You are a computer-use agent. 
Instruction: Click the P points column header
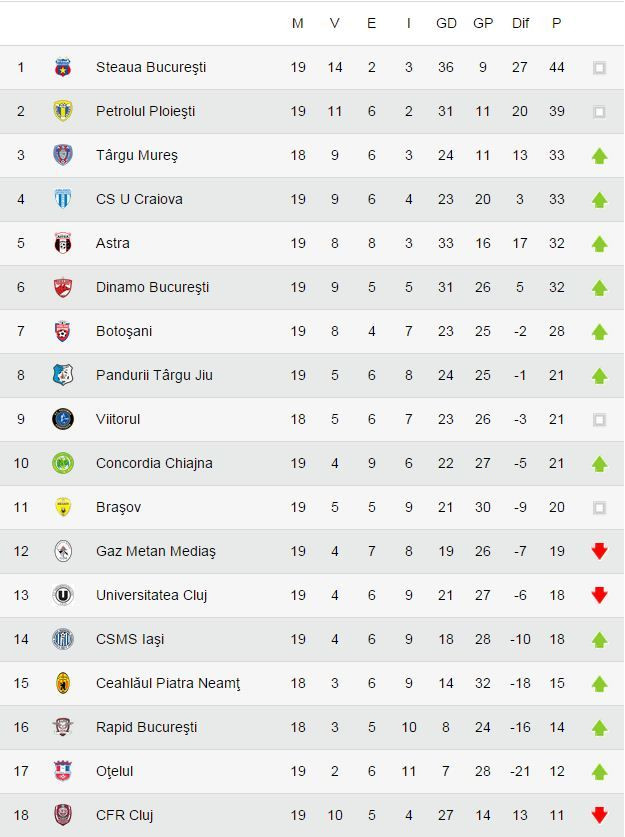click(x=557, y=23)
